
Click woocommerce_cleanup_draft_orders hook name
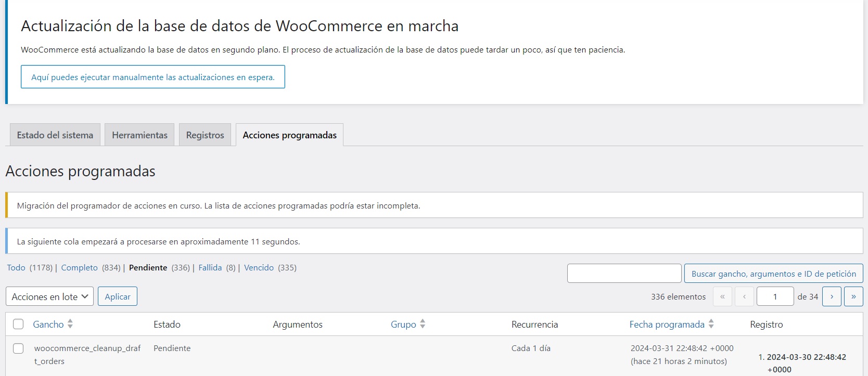87,355
